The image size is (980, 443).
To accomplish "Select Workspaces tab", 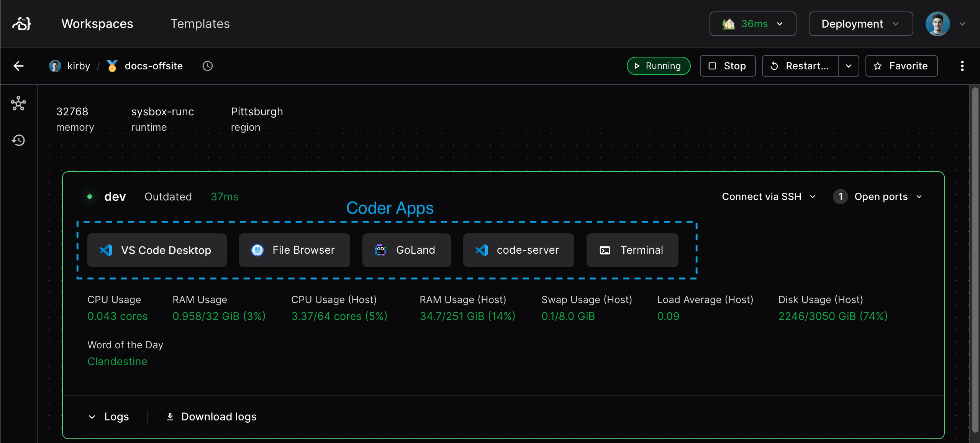I will coord(97,24).
